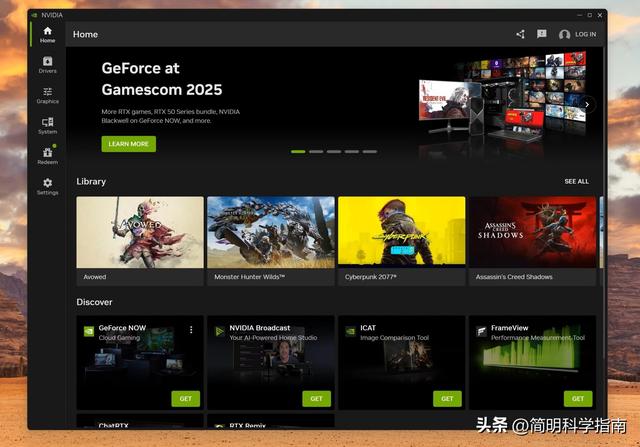Screen dimensions: 640x447
Task: Open the Avowed game thumbnail
Action: point(140,232)
